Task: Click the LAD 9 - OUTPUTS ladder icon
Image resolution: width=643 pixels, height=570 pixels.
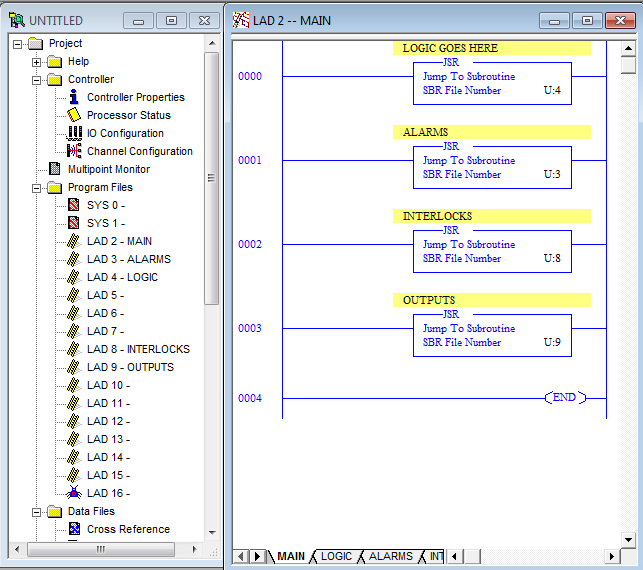Action: (x=73, y=367)
